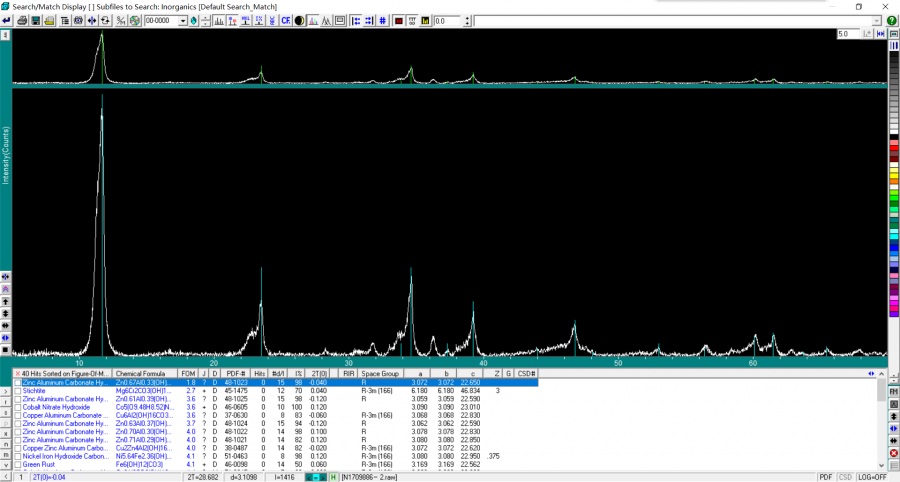900x482 pixels.
Task: Tick the Green Rust phase checkbox
Action: tap(17, 464)
